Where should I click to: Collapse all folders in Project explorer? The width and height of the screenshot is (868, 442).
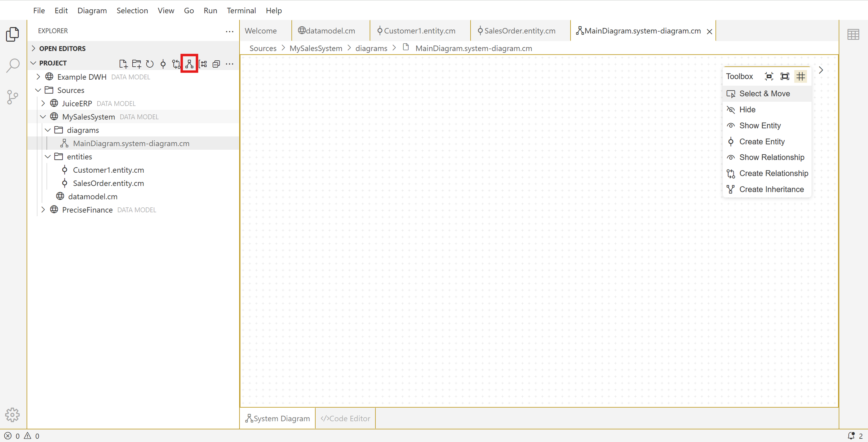[216, 64]
